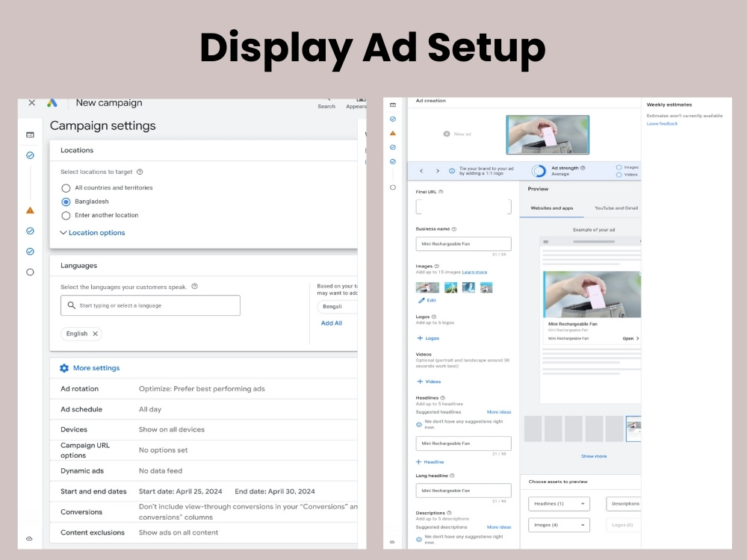Click Open in the ad preview
The width and height of the screenshot is (747, 560).
coord(630,338)
